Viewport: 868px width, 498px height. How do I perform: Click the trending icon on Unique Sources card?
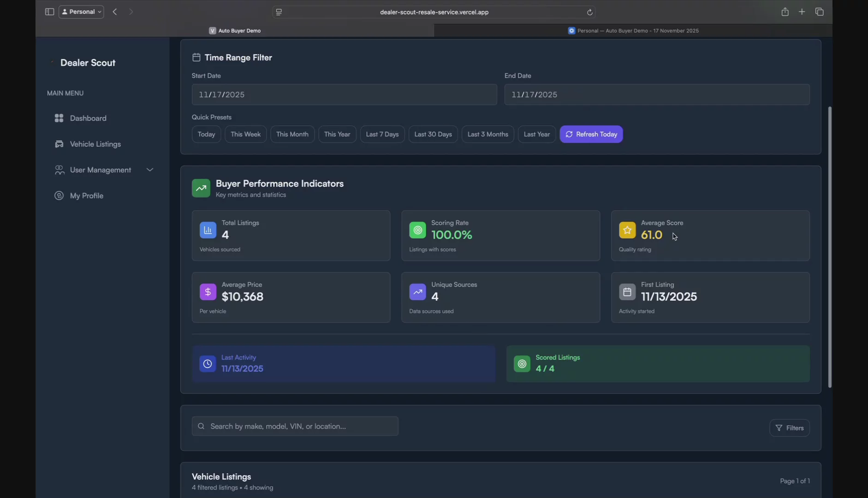tap(418, 291)
